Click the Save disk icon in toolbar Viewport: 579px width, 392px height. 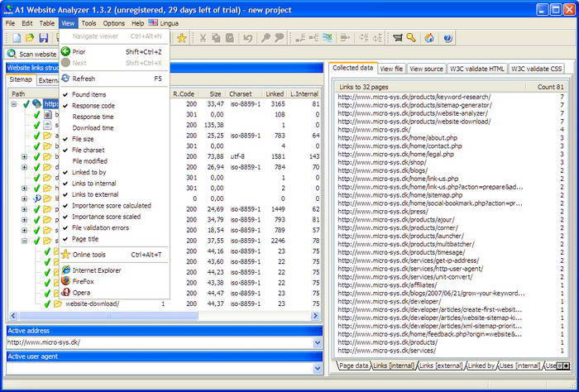pos(43,38)
